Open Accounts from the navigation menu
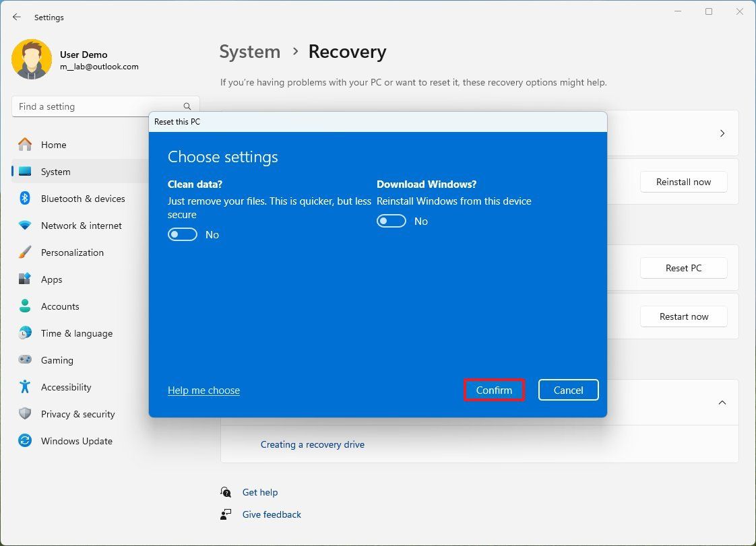Image resolution: width=756 pixels, height=546 pixels. [x=60, y=306]
